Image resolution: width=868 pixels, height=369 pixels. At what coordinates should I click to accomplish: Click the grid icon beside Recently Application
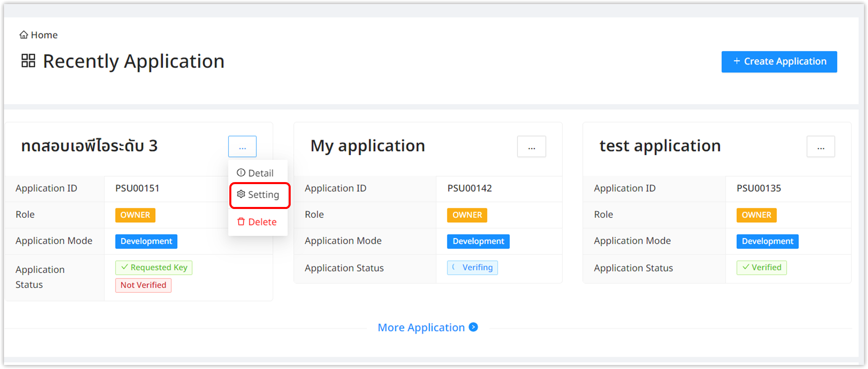(x=28, y=61)
